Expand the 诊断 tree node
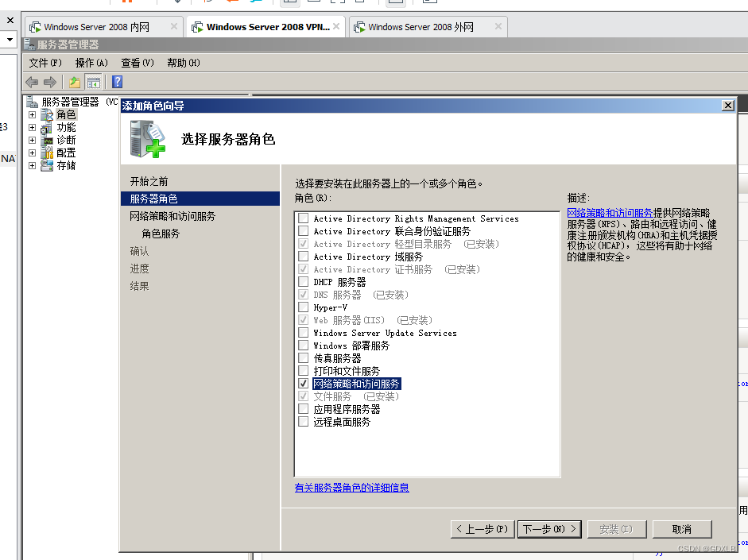 [32, 140]
